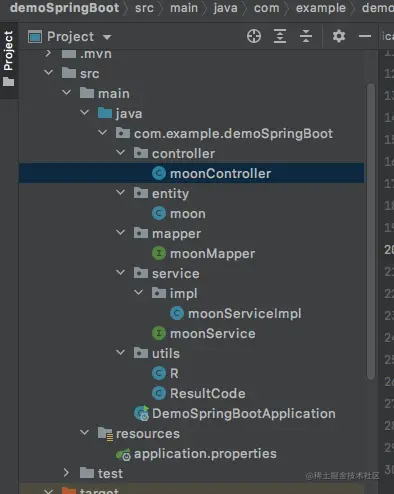Image resolution: width=394 pixels, height=494 pixels.
Task: Click the moon entity class icon
Action: click(159, 213)
